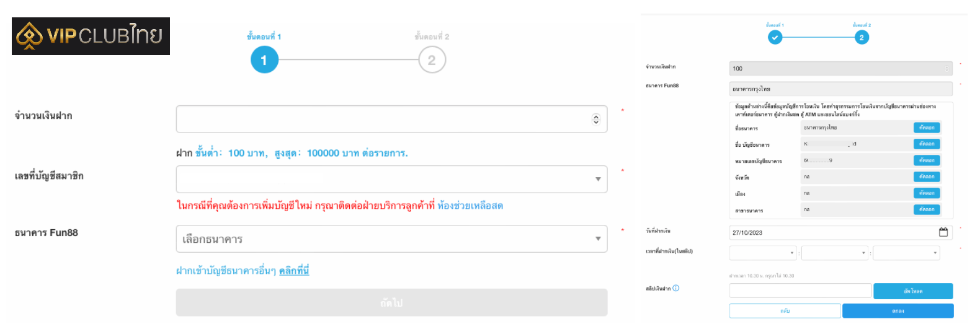Copy the bank account name value
Screen dimensions: 980x332
coord(927,144)
